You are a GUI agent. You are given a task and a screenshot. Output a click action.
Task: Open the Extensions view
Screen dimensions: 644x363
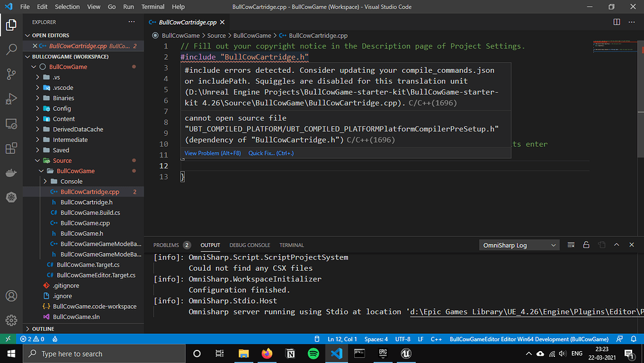11,148
